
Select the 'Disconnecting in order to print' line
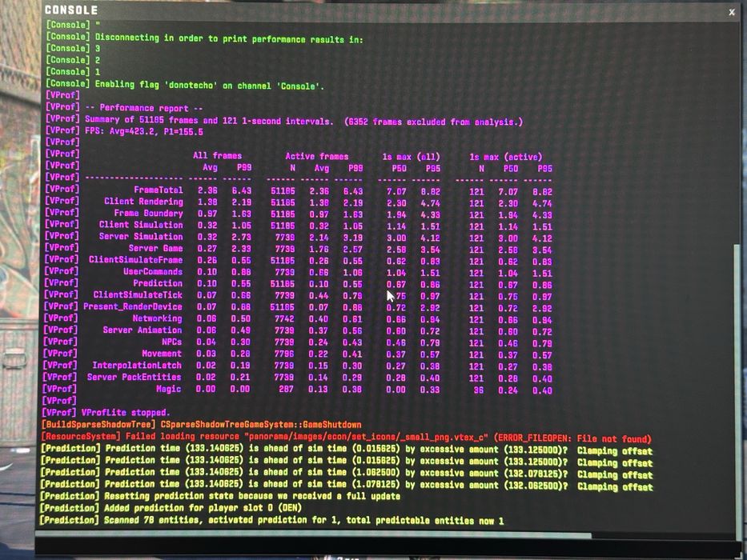[x=204, y=38]
